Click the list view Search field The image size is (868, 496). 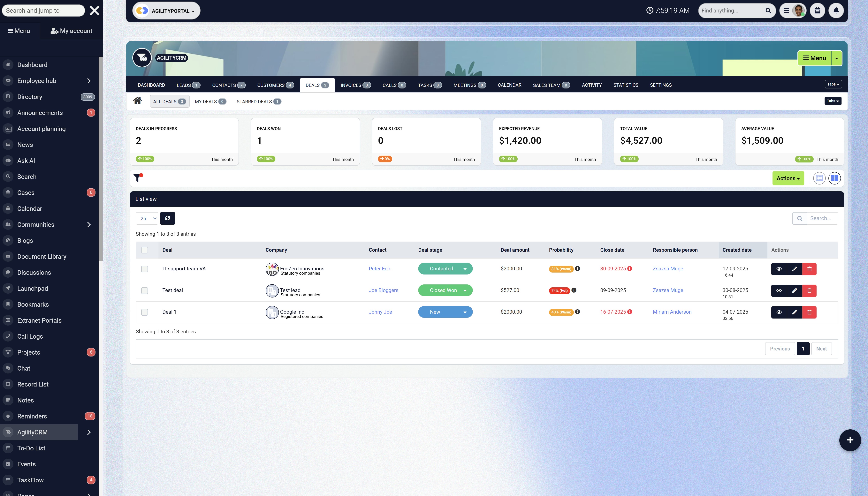tap(822, 218)
